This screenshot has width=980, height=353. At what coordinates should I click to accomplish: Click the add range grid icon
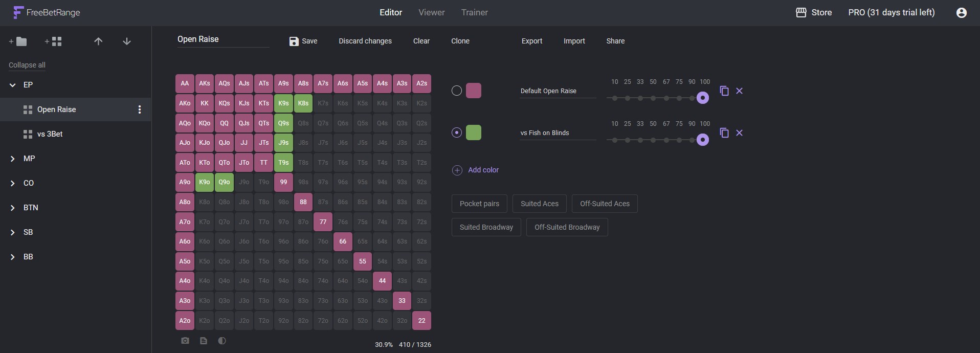pyautogui.click(x=54, y=41)
